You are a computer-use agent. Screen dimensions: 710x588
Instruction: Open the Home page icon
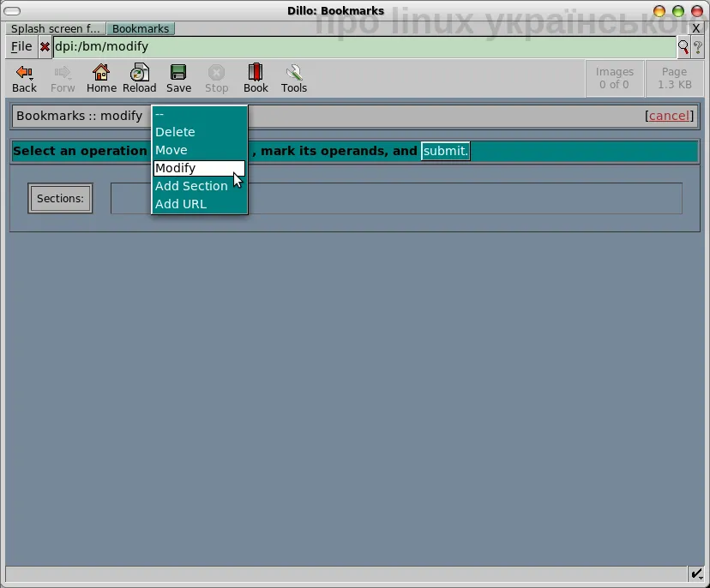(x=101, y=79)
